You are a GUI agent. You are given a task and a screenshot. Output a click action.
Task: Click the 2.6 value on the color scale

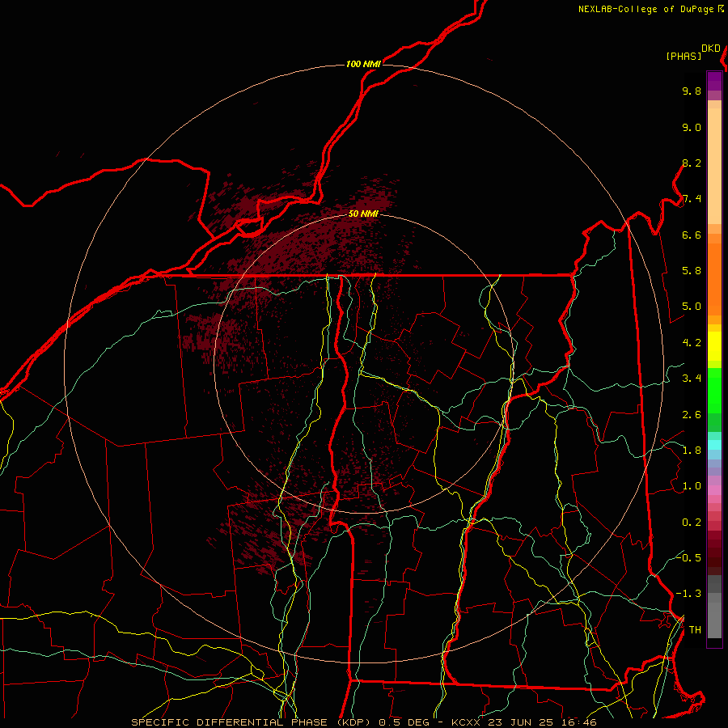pos(692,415)
